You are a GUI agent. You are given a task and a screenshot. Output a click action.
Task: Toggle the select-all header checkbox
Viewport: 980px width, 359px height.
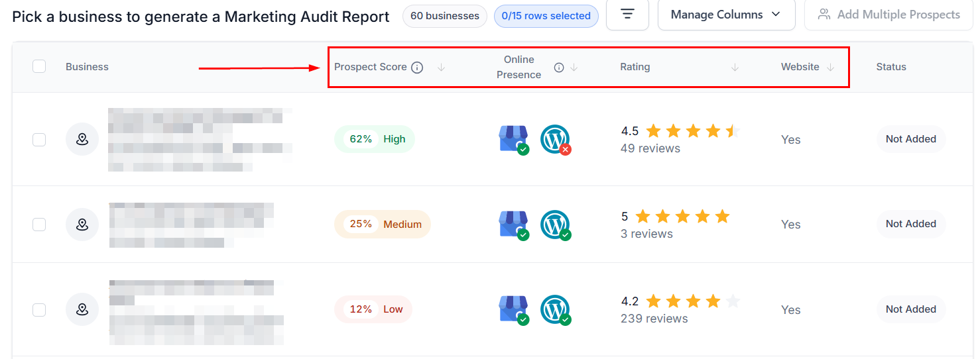[39, 66]
